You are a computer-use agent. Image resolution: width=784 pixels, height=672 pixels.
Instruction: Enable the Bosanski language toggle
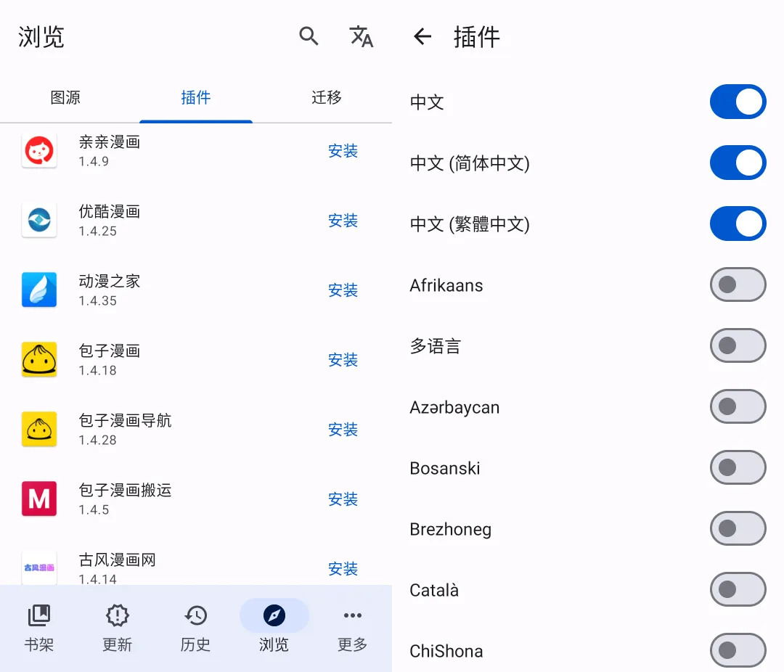click(x=738, y=467)
